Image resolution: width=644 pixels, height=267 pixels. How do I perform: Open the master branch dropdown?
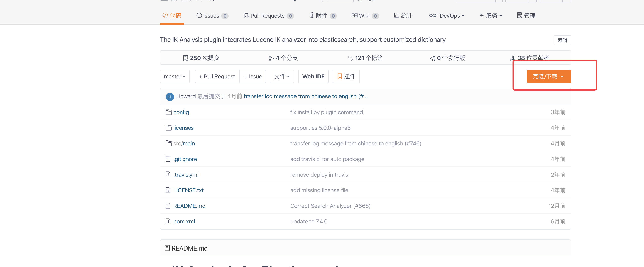click(x=175, y=76)
